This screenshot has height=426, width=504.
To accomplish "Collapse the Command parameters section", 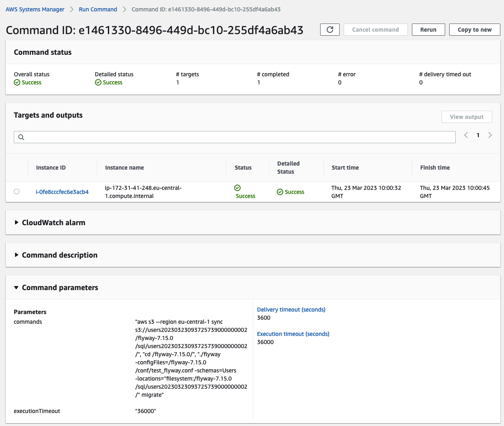I will click(x=17, y=287).
